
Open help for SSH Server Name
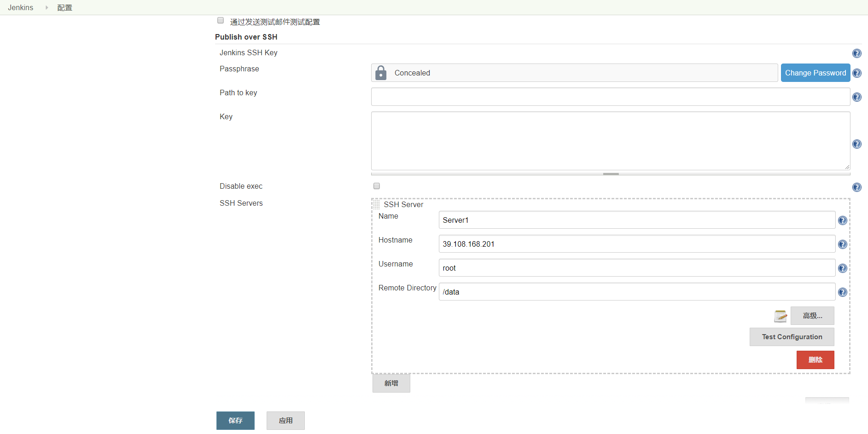point(842,220)
